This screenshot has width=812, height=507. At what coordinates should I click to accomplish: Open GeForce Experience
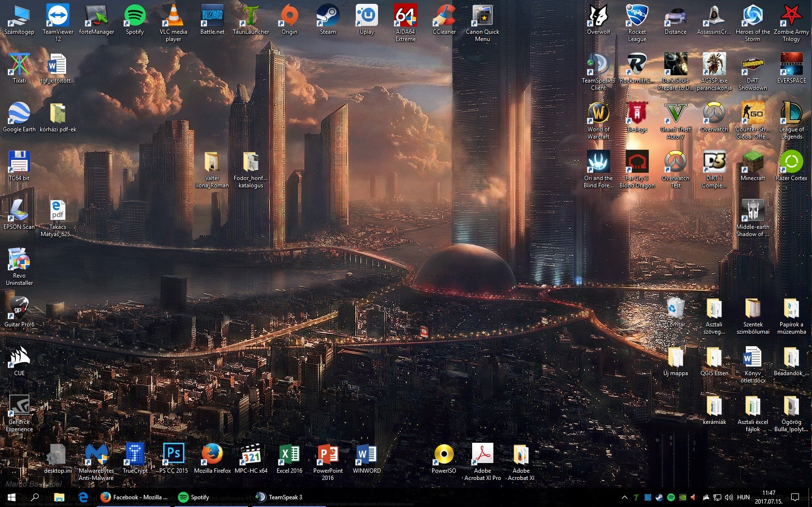click(19, 406)
